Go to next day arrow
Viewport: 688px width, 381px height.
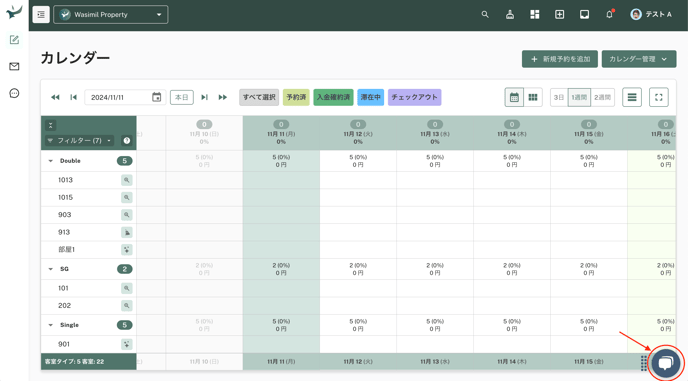click(x=204, y=97)
